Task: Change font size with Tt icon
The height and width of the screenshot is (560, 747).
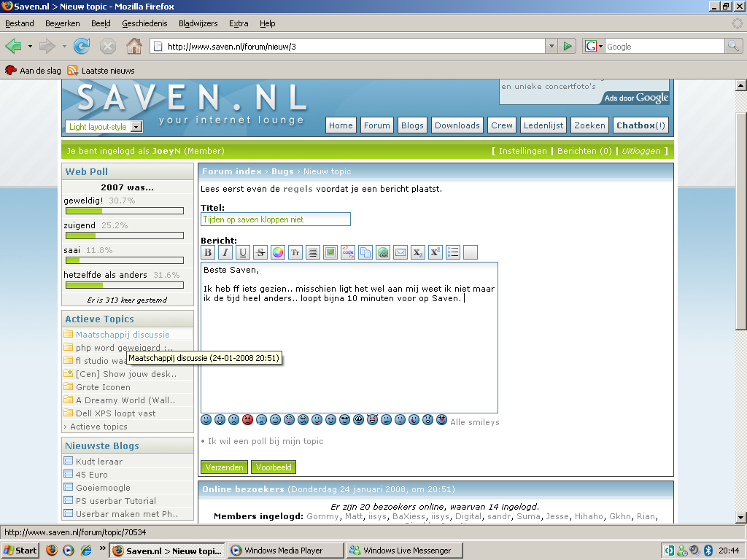Action: click(x=295, y=252)
